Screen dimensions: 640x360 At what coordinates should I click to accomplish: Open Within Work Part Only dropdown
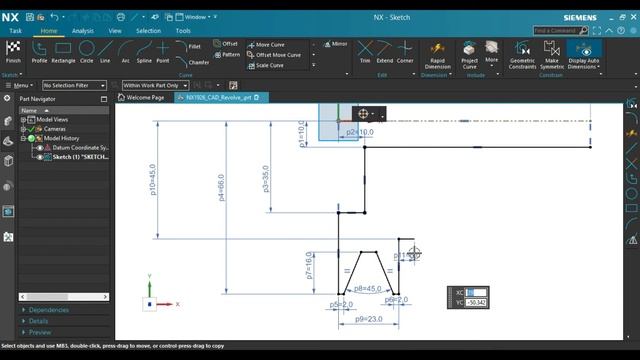(x=155, y=85)
